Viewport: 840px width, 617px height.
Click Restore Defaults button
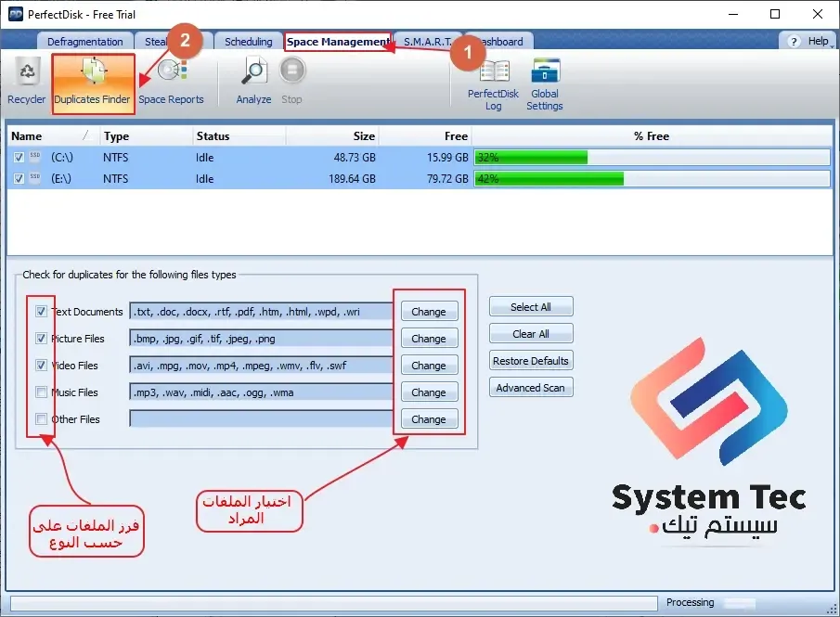tap(531, 360)
